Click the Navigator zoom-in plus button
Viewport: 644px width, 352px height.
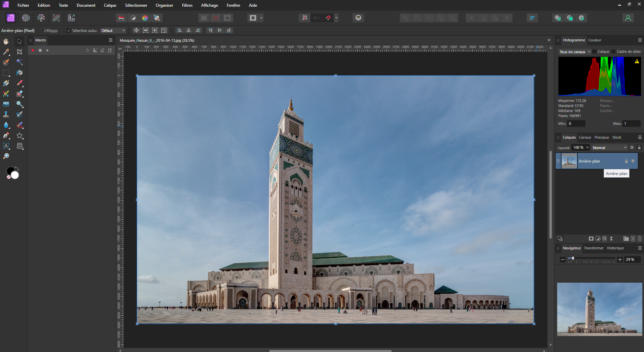[x=620, y=259]
